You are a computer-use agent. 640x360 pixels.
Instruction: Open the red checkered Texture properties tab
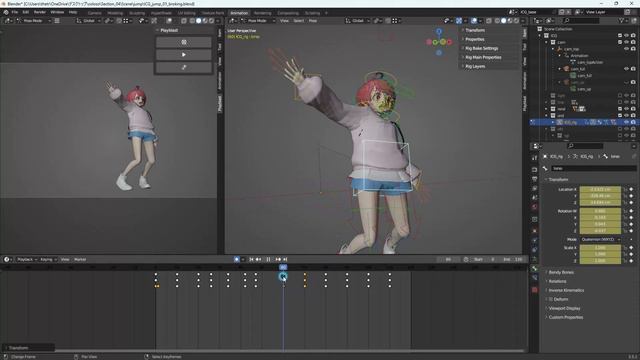click(x=535, y=290)
